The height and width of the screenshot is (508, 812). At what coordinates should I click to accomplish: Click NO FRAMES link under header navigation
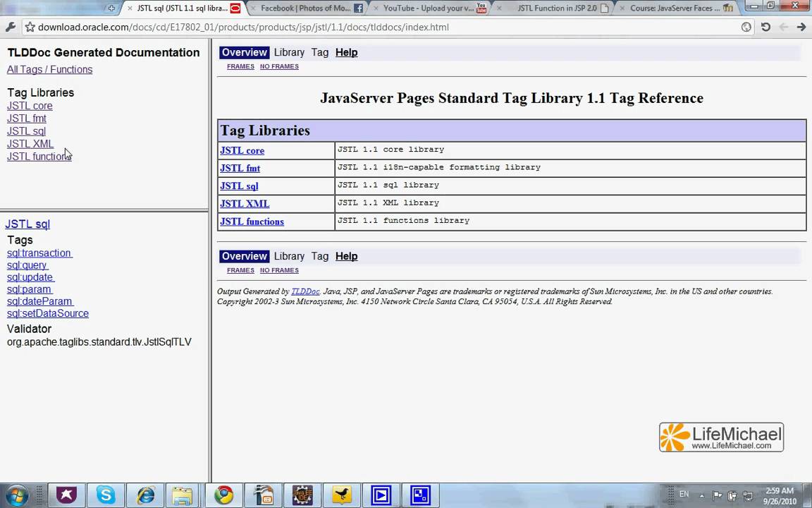279,66
